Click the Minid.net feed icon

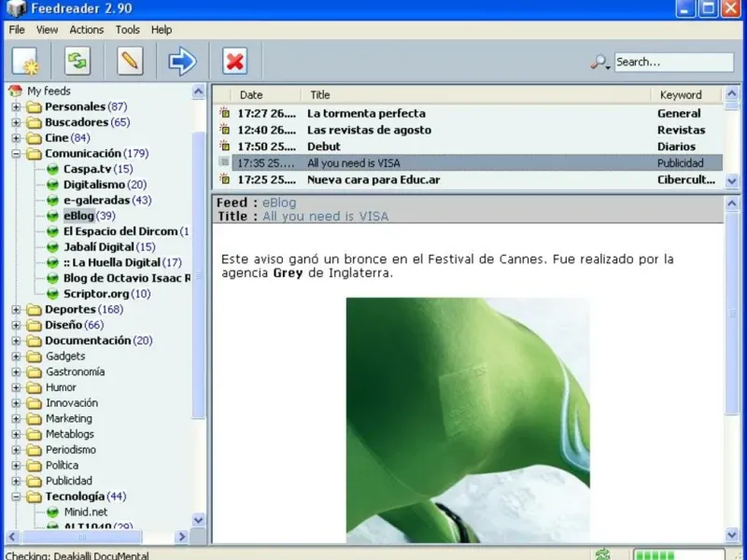tap(52, 512)
